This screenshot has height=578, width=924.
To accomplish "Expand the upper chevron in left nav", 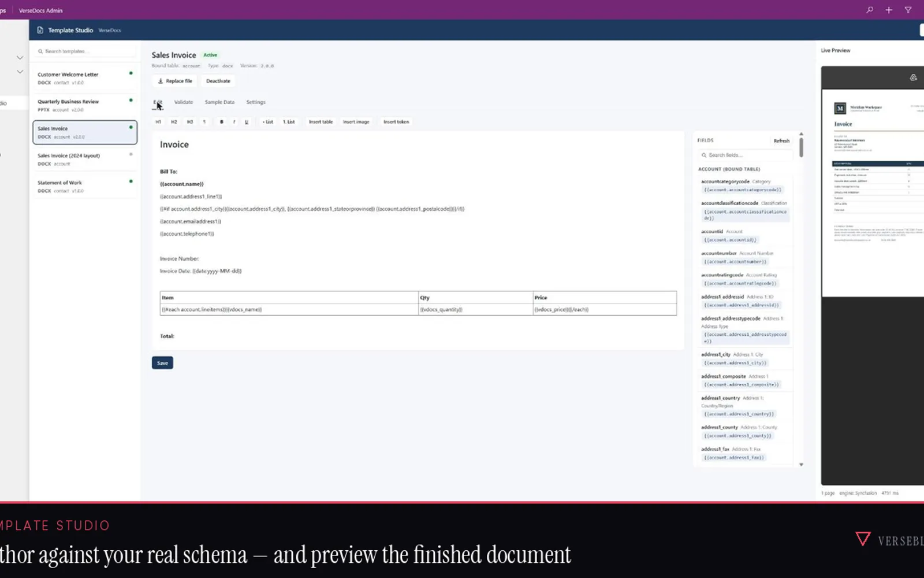I will (x=20, y=58).
